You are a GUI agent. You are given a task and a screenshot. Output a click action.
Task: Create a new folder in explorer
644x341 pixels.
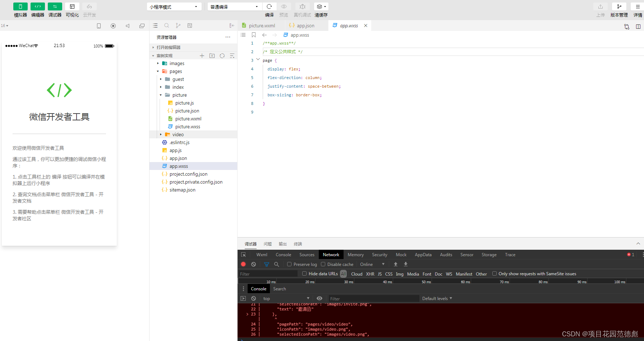click(x=212, y=56)
